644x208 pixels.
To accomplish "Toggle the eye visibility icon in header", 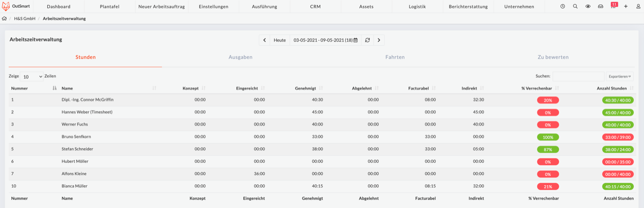I will click(588, 7).
